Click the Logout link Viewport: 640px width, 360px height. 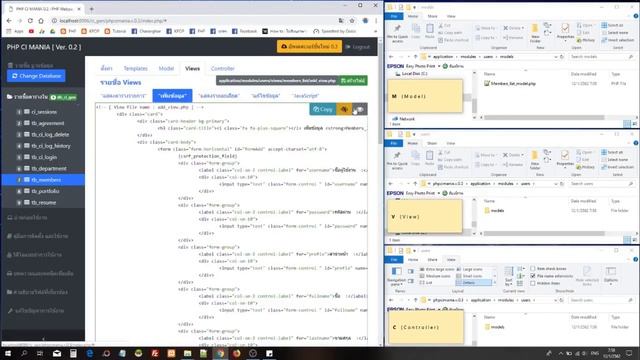click(358, 47)
